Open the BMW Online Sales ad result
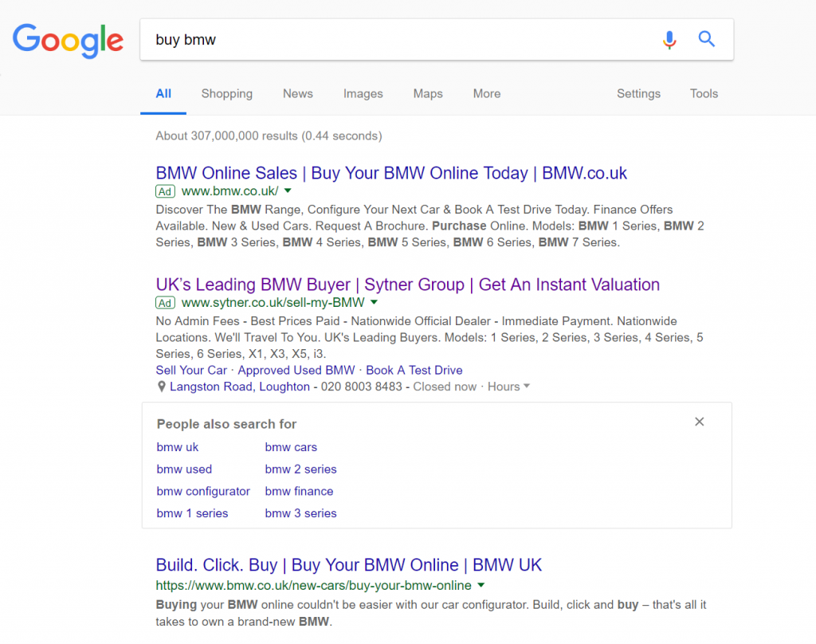This screenshot has height=644, width=816. pos(391,173)
